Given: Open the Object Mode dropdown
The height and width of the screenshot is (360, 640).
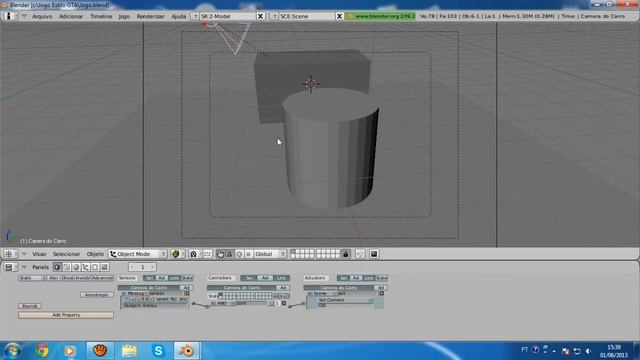Looking at the screenshot, I should (x=138, y=254).
